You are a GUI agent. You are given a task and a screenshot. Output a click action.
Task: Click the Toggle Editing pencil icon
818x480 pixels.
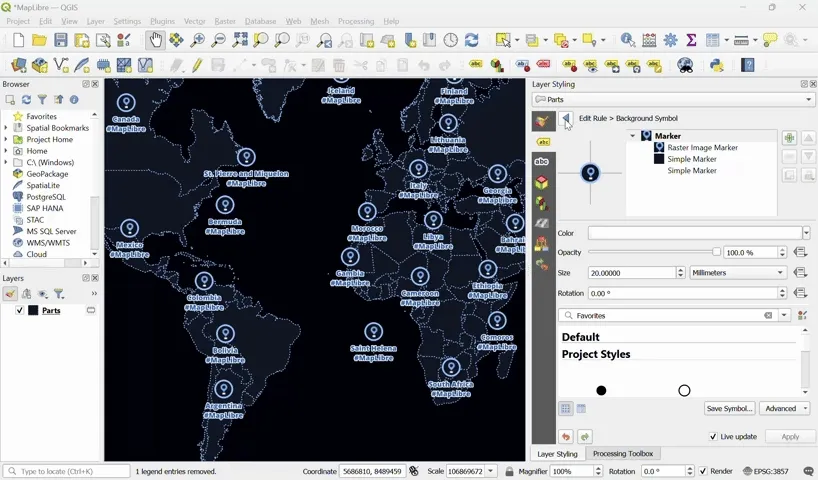coord(197,65)
